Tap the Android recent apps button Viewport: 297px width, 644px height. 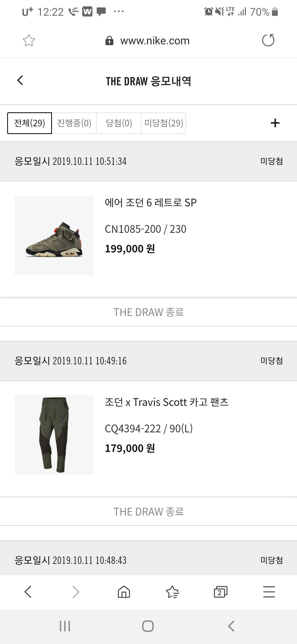click(x=65, y=626)
